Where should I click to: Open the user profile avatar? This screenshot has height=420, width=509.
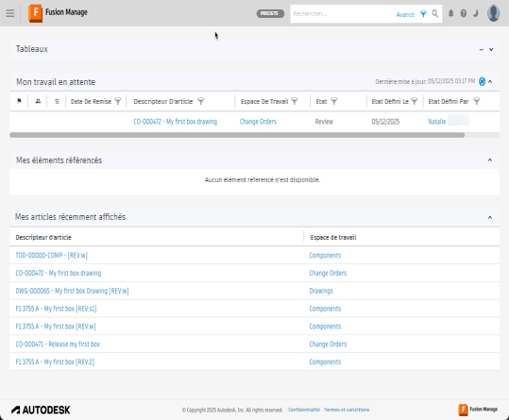(x=493, y=13)
